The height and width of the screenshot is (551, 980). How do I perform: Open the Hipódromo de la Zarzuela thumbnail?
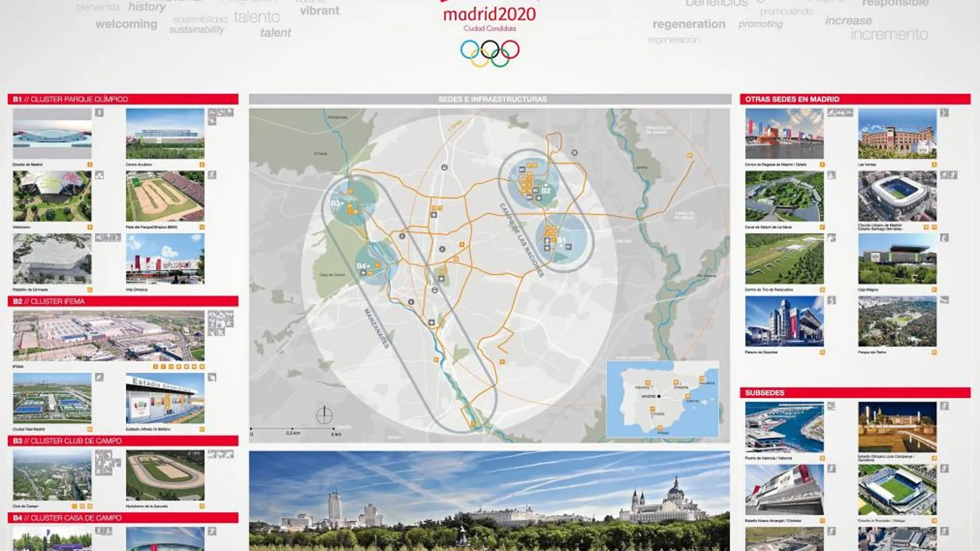165,475
